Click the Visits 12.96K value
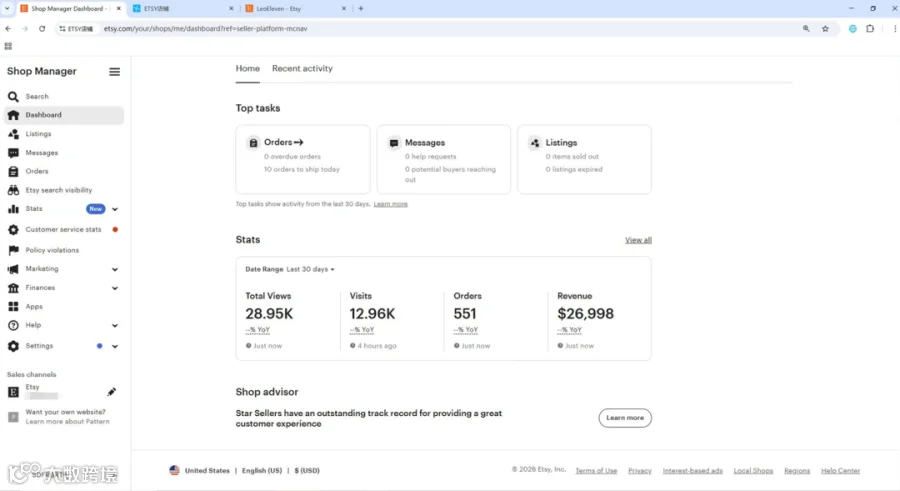The image size is (900, 491). pos(372,314)
